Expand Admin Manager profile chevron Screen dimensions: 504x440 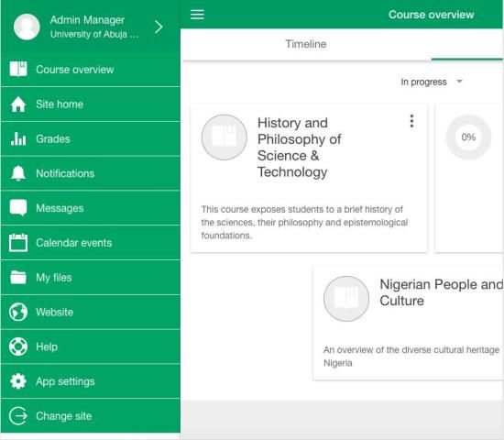coord(159,27)
